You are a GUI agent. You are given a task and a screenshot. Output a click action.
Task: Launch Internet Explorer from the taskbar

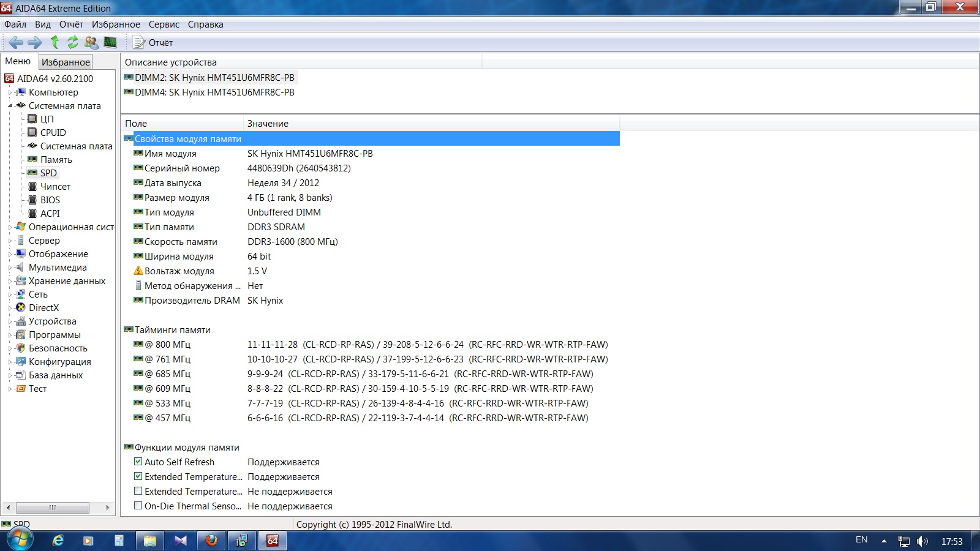[58, 541]
